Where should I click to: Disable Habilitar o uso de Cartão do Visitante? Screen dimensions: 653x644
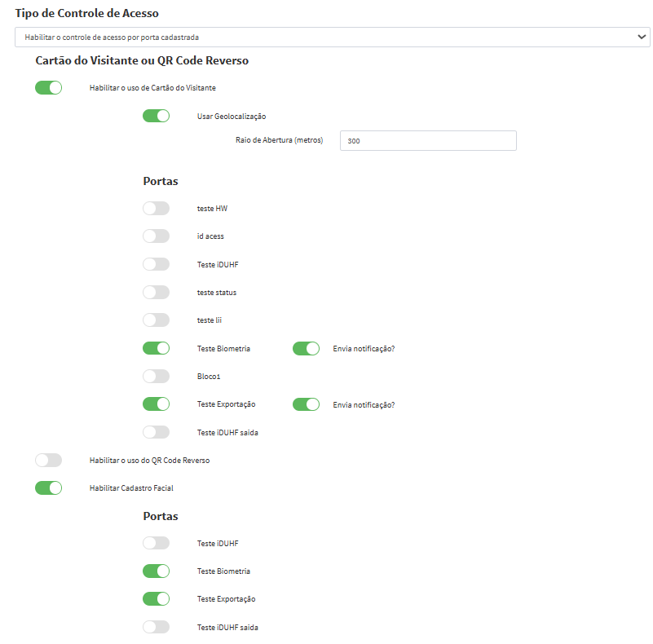[x=49, y=88]
